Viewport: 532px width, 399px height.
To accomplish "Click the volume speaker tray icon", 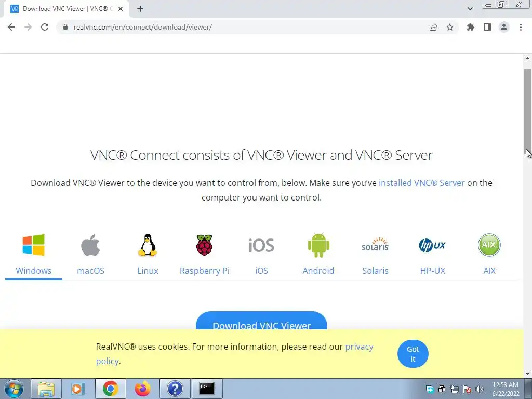I will click(480, 389).
